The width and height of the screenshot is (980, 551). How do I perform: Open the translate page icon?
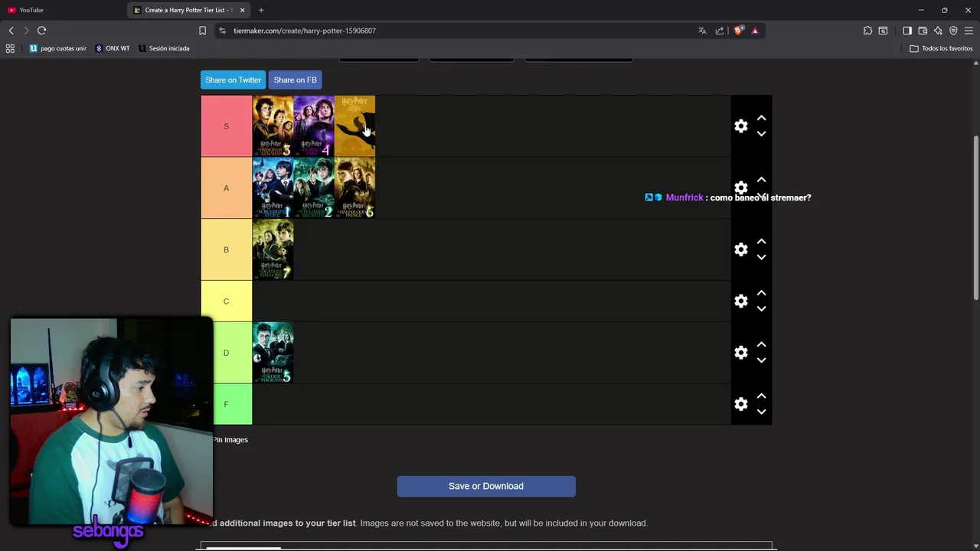[702, 31]
